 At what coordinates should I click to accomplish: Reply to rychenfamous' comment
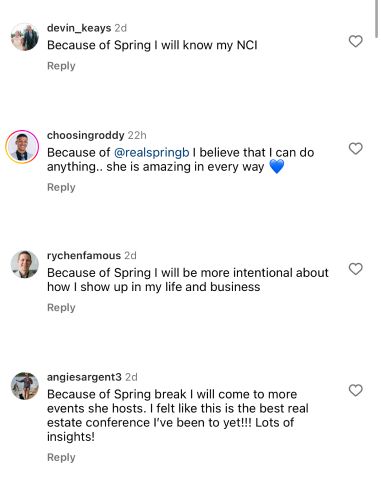click(x=61, y=308)
